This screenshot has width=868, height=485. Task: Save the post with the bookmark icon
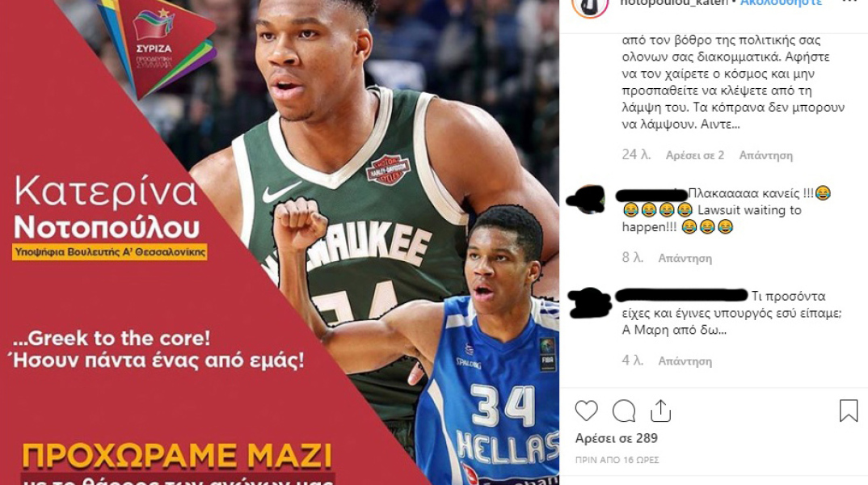tap(848, 411)
